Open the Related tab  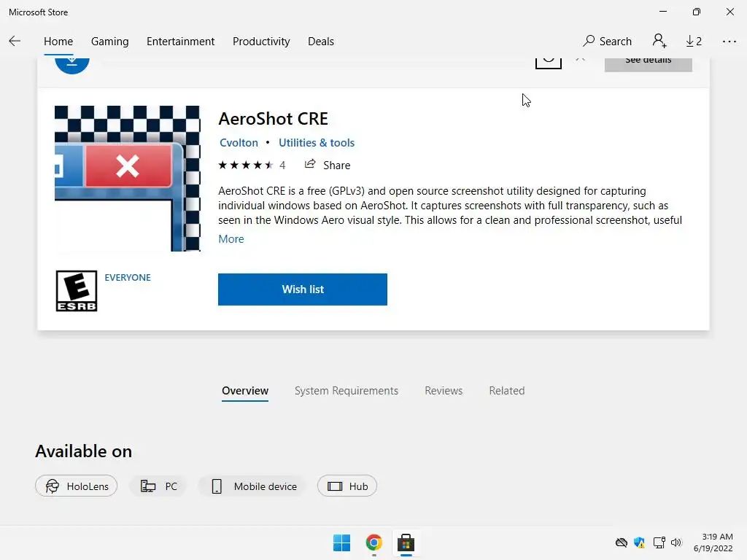coord(507,391)
